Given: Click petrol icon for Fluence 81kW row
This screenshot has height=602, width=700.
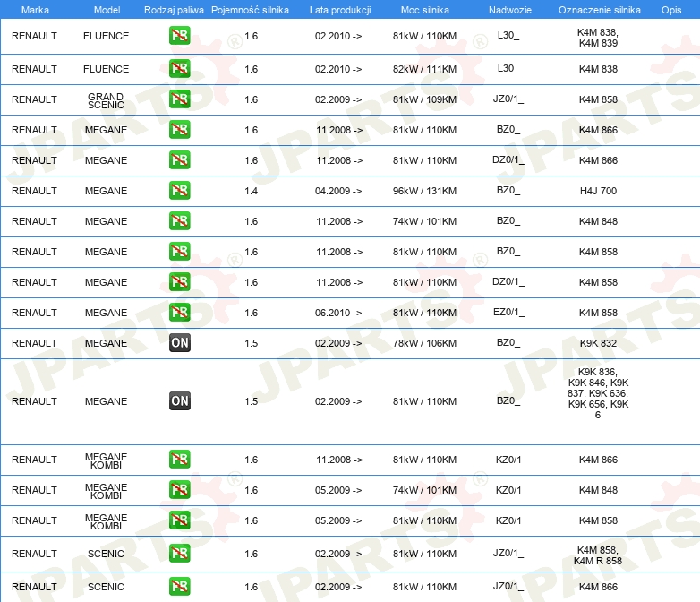Looking at the screenshot, I should [x=179, y=36].
